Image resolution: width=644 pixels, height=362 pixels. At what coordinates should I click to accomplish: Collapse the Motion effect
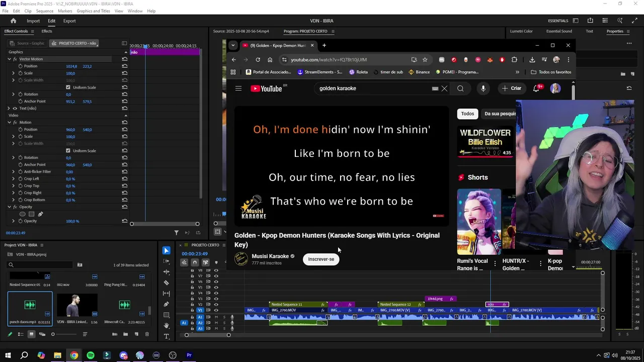point(9,123)
